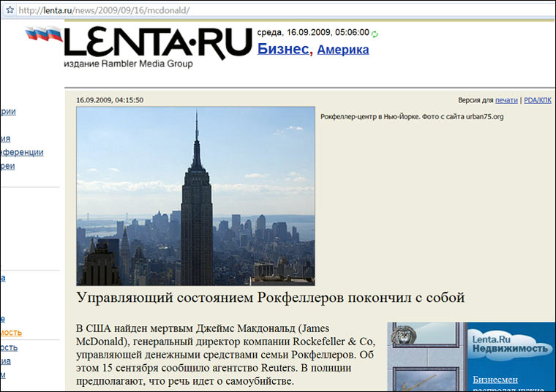Click the bookmark star icon in address bar

point(10,10)
